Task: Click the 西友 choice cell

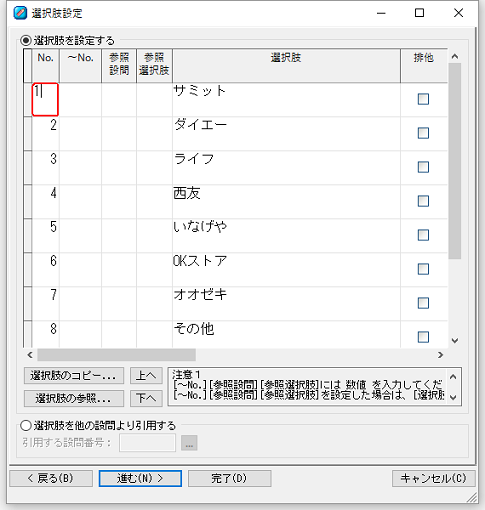Action: coord(286,201)
